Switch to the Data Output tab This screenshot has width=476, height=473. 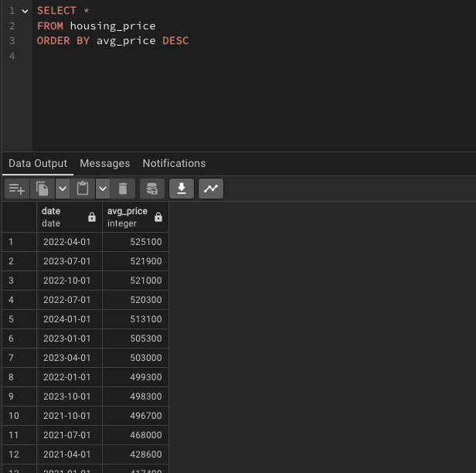38,163
